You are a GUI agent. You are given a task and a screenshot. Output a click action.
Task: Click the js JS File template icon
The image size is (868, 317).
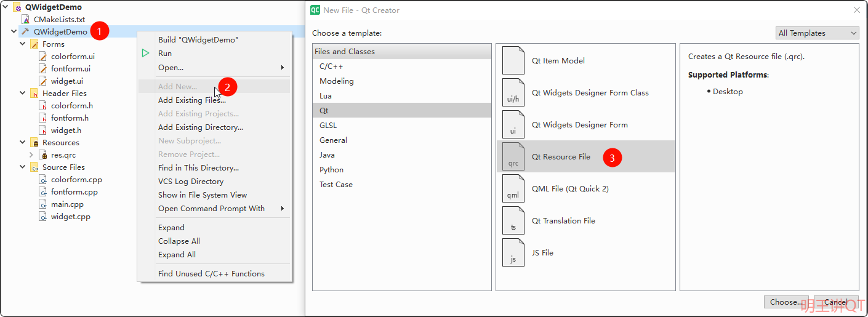point(513,252)
